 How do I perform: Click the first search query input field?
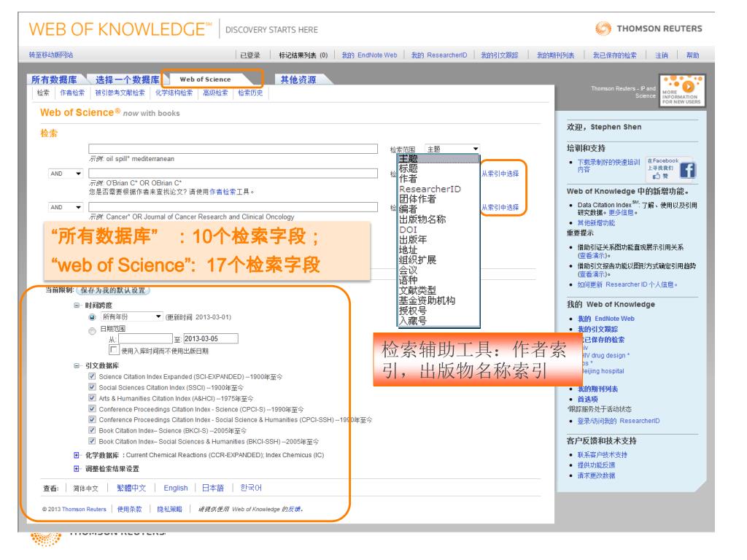[233, 149]
